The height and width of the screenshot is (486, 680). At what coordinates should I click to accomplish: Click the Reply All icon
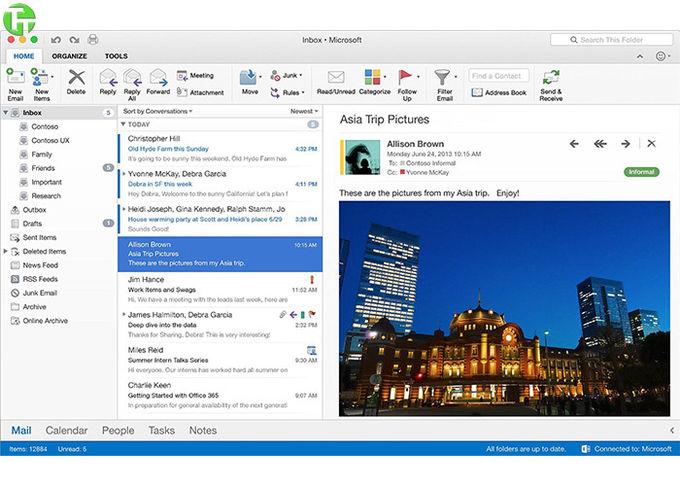pyautogui.click(x=132, y=77)
